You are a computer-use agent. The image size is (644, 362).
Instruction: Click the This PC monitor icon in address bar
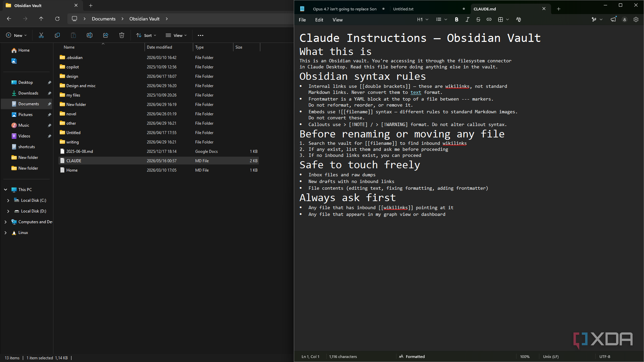(x=74, y=19)
